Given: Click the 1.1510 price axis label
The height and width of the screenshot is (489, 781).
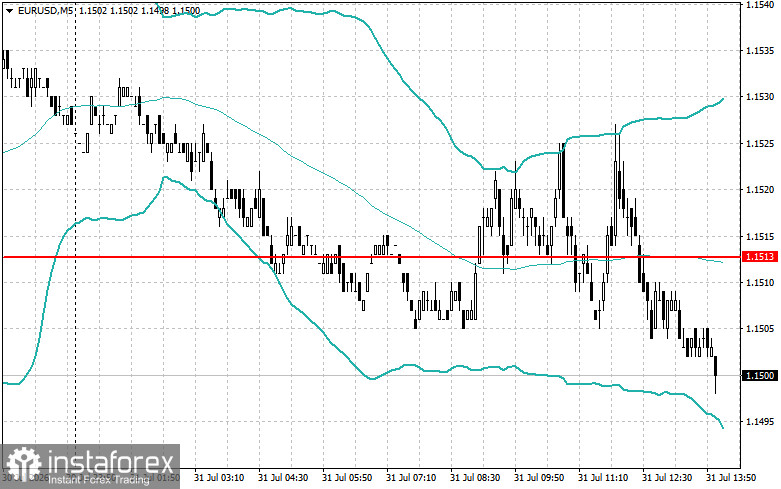Looking at the screenshot, I should pos(760,282).
